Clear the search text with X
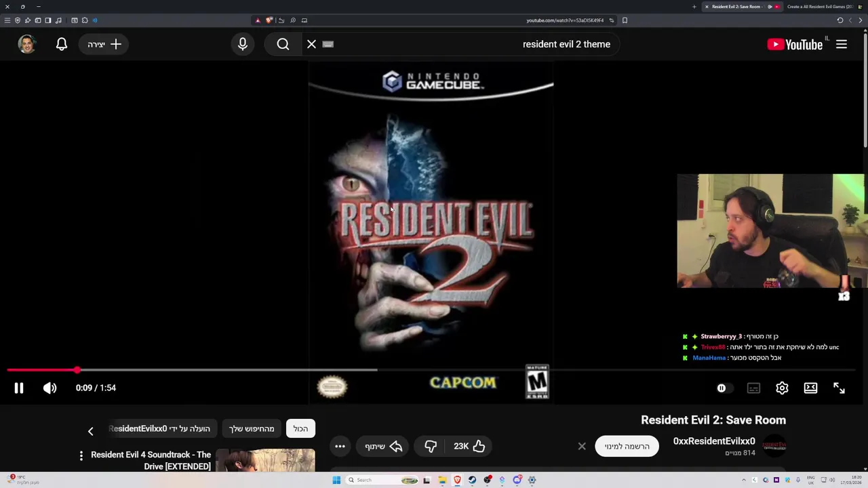This screenshot has width=868, height=488. 311,44
